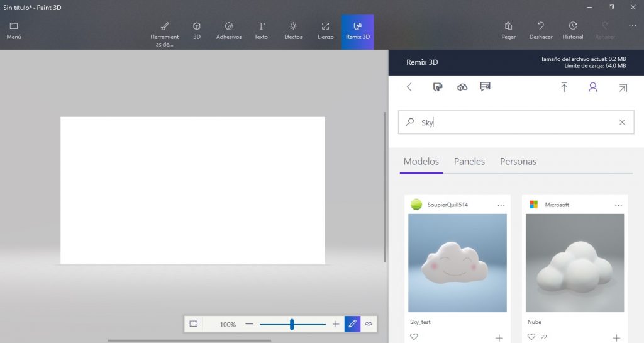Open the Efectos lighting tool

click(293, 31)
